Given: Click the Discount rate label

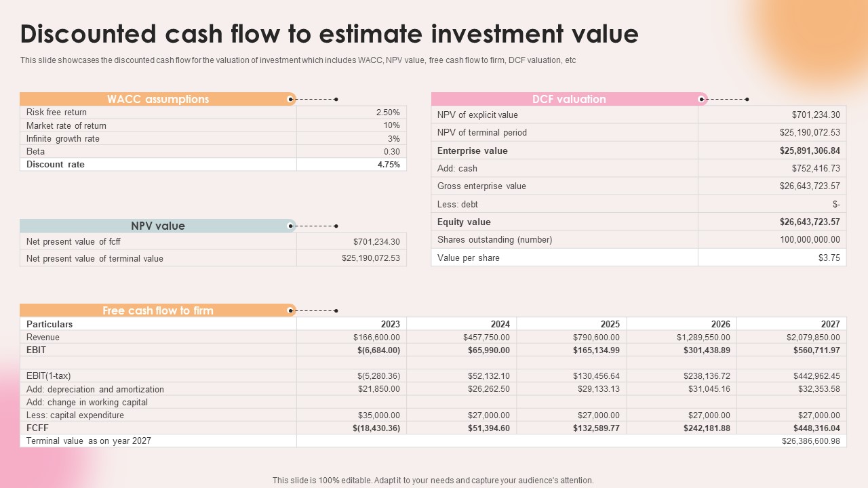Looking at the screenshot, I should tap(56, 164).
